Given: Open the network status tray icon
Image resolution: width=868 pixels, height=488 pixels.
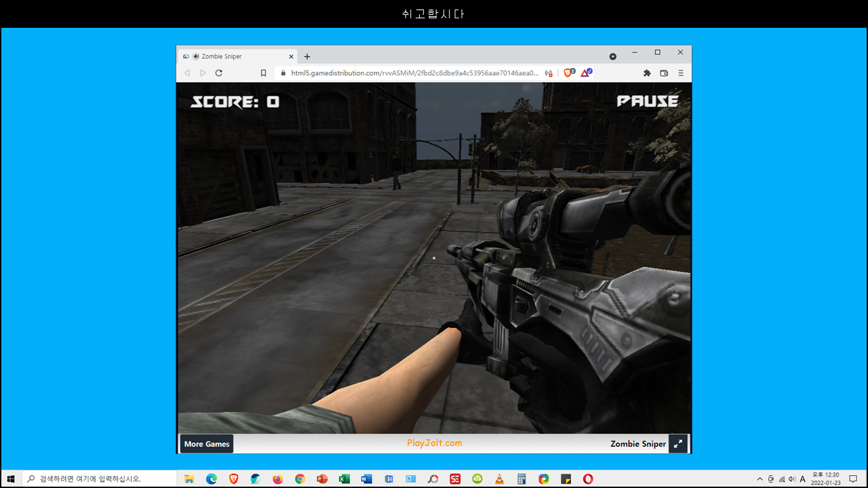Looking at the screenshot, I should (782, 479).
